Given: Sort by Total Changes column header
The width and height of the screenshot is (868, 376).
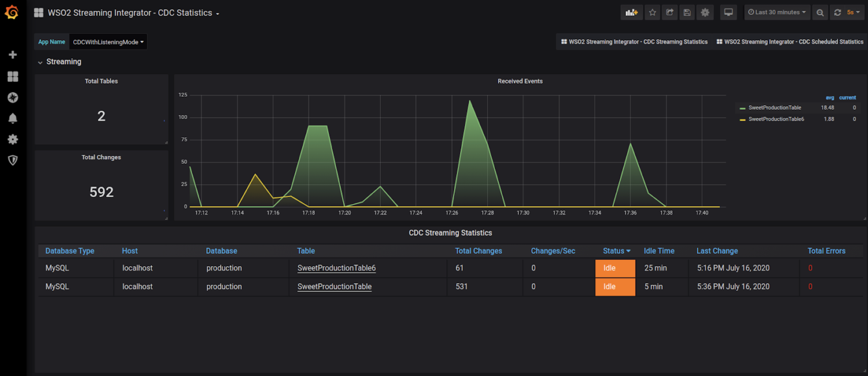Looking at the screenshot, I should click(478, 251).
